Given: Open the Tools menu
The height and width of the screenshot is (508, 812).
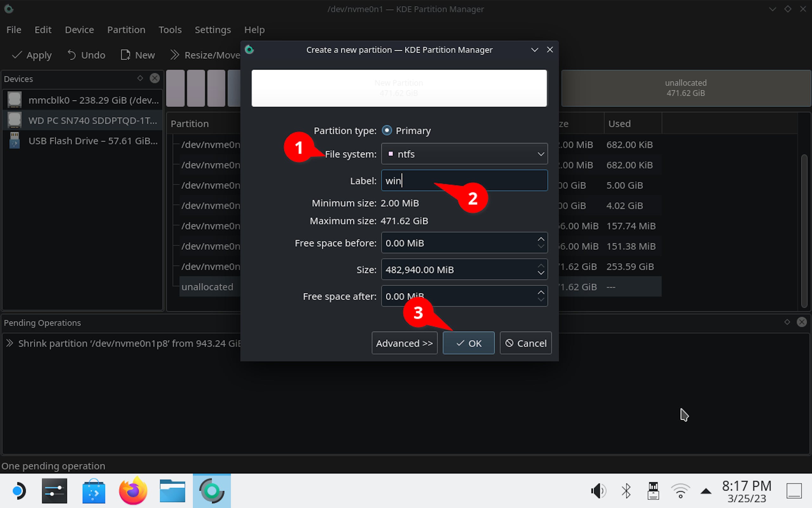Looking at the screenshot, I should 170,30.
